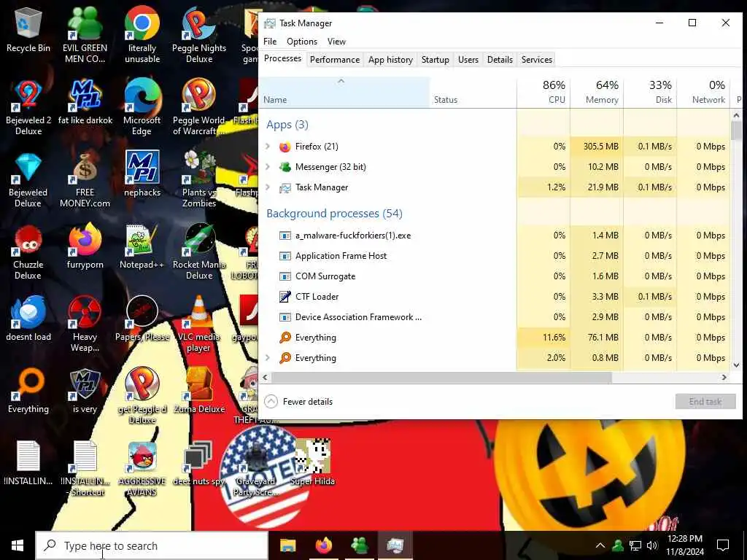Select Peggle World of Warcraft icon
The image size is (747, 560).
[x=199, y=106]
